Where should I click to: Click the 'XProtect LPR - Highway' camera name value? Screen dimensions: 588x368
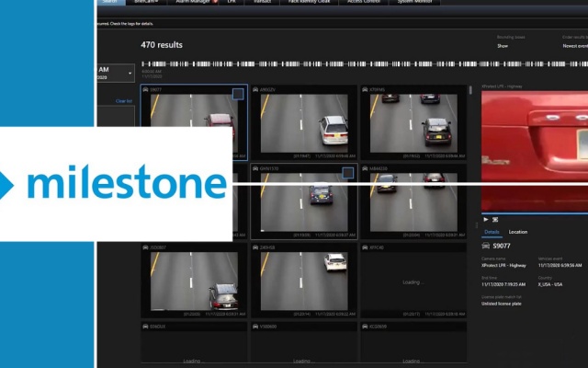click(x=503, y=266)
